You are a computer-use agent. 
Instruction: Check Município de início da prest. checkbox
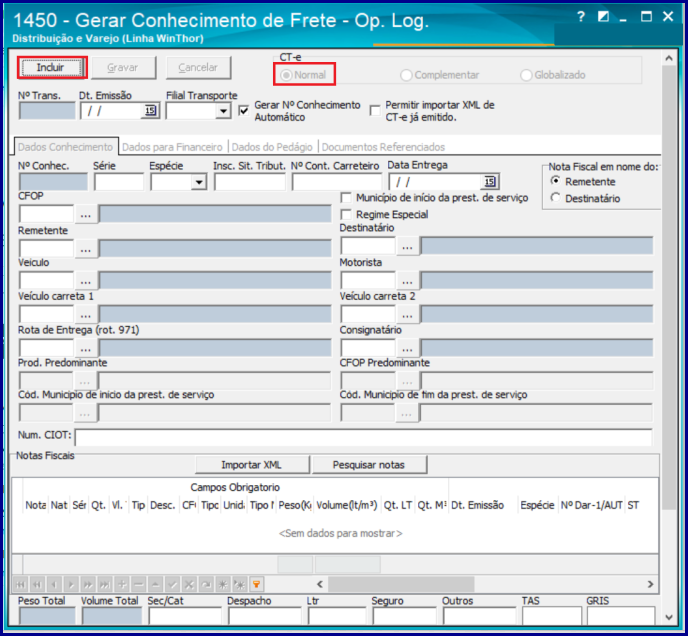coord(346,198)
